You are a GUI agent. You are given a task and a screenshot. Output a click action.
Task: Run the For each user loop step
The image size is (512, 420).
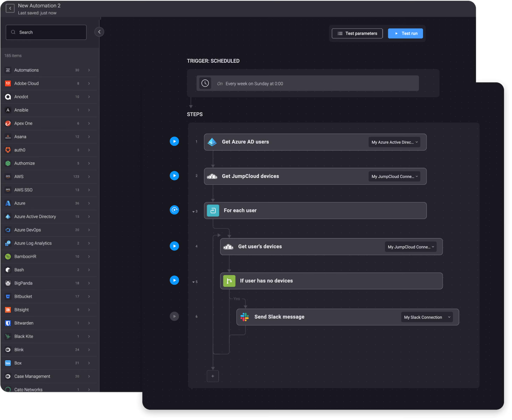[x=174, y=210]
